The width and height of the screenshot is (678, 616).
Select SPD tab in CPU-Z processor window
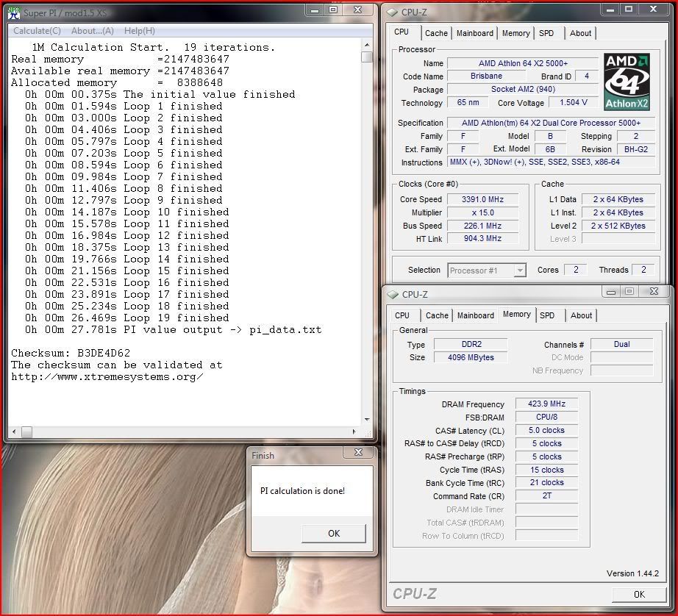point(546,33)
